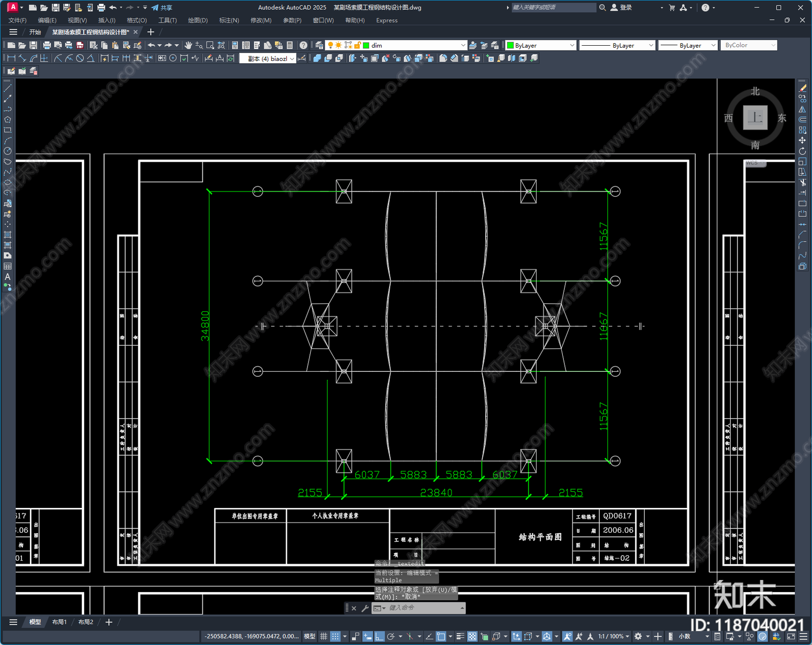This screenshot has height=645, width=812.
Task: Toggle lineweight display in status bar
Action: [460, 636]
